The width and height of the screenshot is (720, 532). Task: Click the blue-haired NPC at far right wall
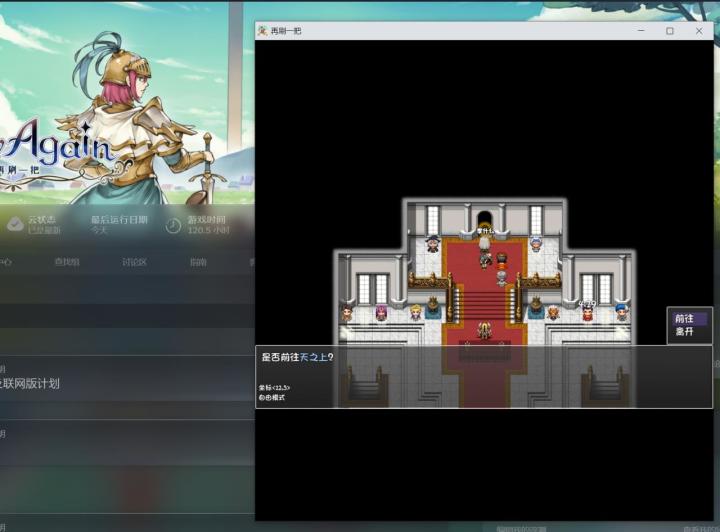pos(621,312)
